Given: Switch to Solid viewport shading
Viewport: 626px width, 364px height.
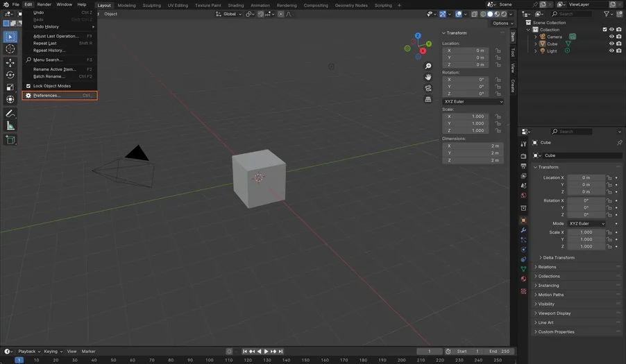Looking at the screenshot, I should click(490, 14).
